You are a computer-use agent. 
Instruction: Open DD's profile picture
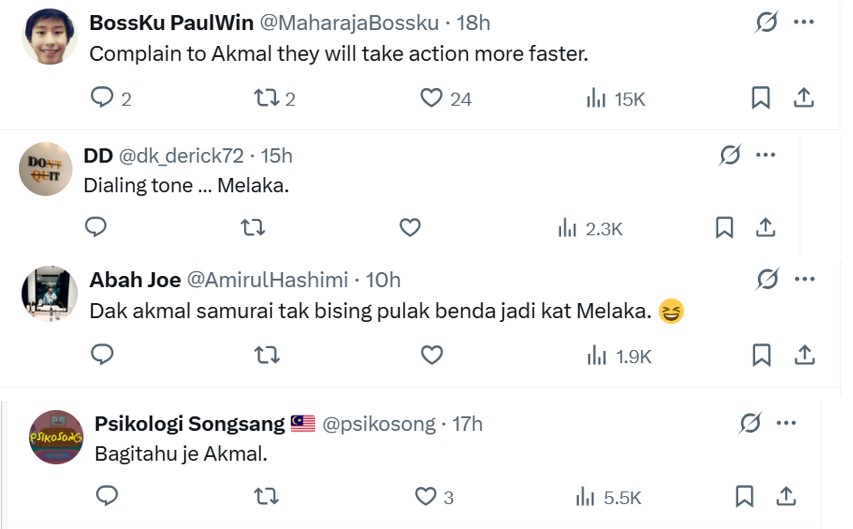(x=45, y=169)
